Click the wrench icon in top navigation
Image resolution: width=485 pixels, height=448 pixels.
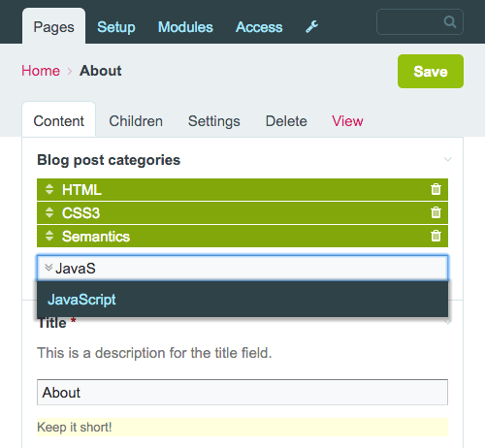312,27
